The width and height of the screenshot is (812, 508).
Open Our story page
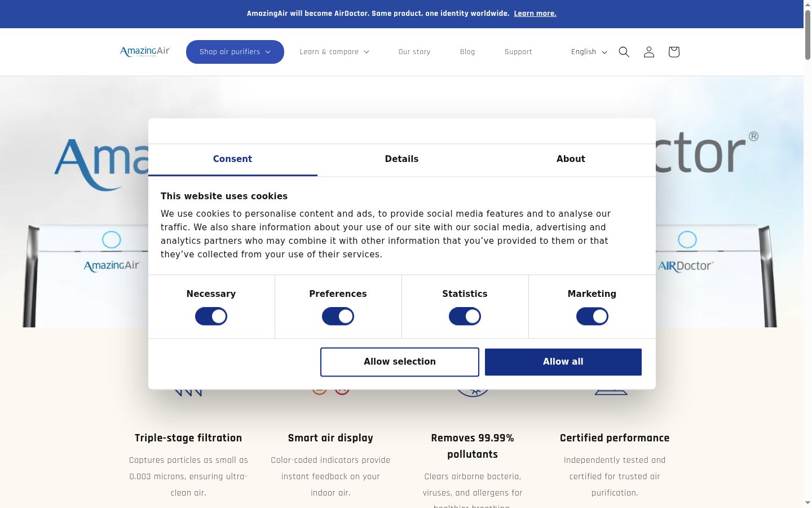414,52
